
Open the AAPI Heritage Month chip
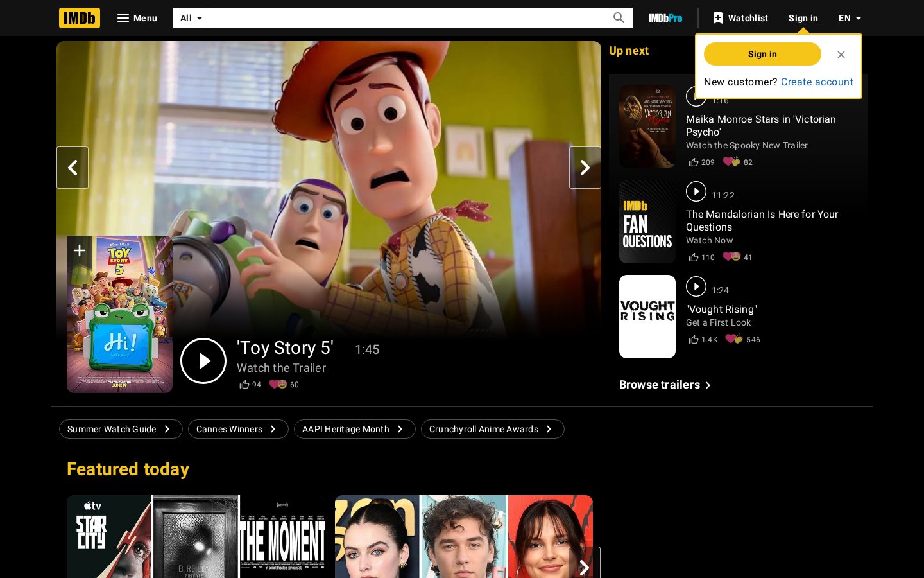[x=355, y=429]
